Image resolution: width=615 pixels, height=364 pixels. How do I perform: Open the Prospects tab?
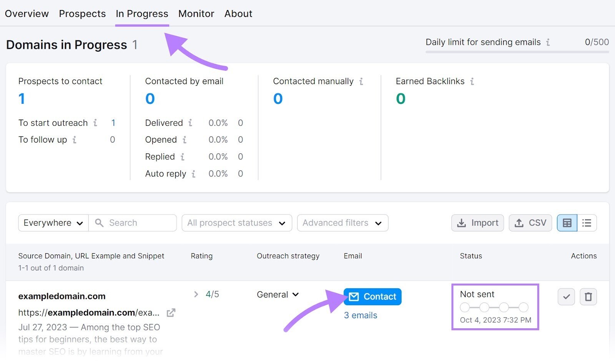82,13
